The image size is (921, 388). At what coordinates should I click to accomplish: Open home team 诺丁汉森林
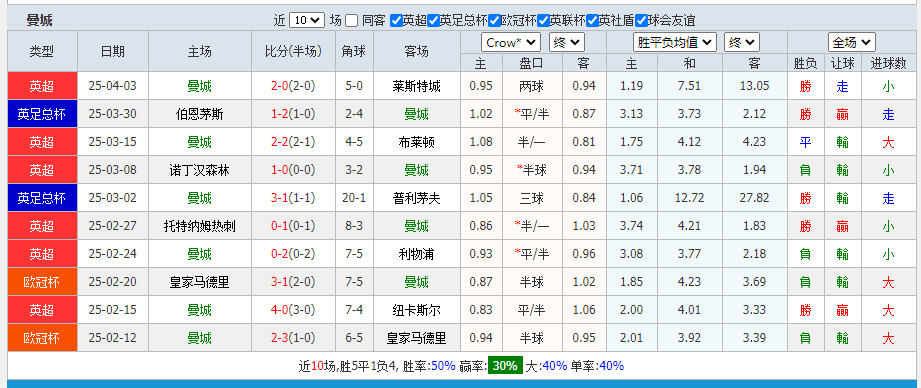[x=200, y=170]
